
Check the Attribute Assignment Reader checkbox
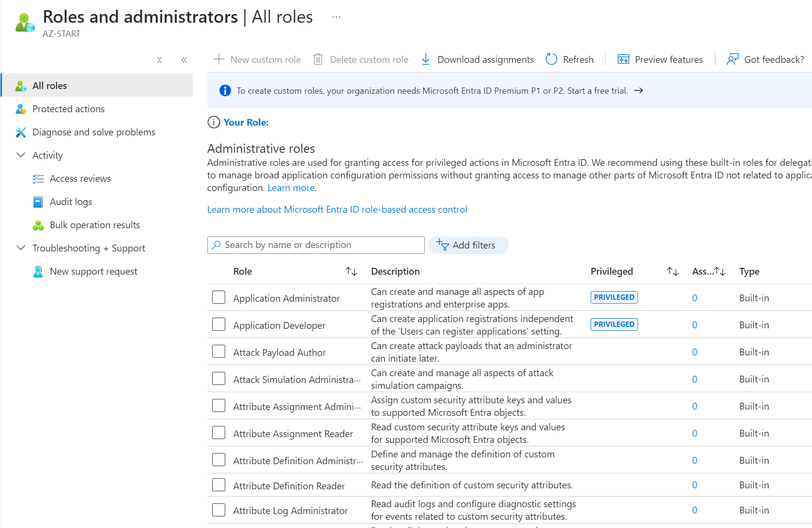[219, 433]
